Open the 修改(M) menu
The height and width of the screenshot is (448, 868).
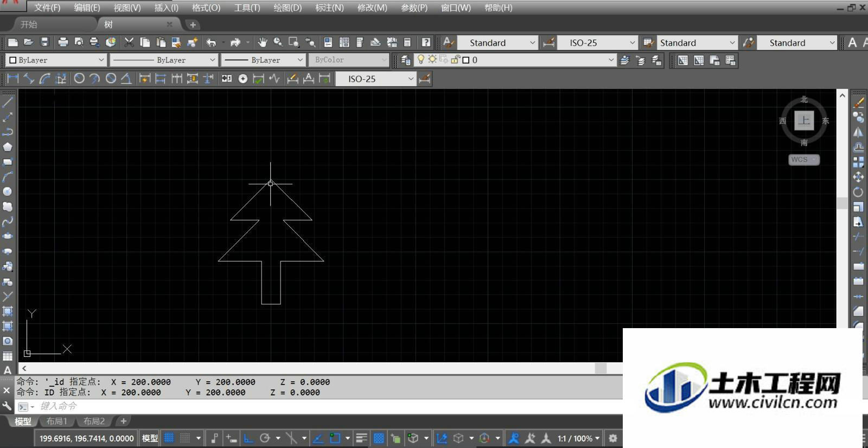click(372, 8)
